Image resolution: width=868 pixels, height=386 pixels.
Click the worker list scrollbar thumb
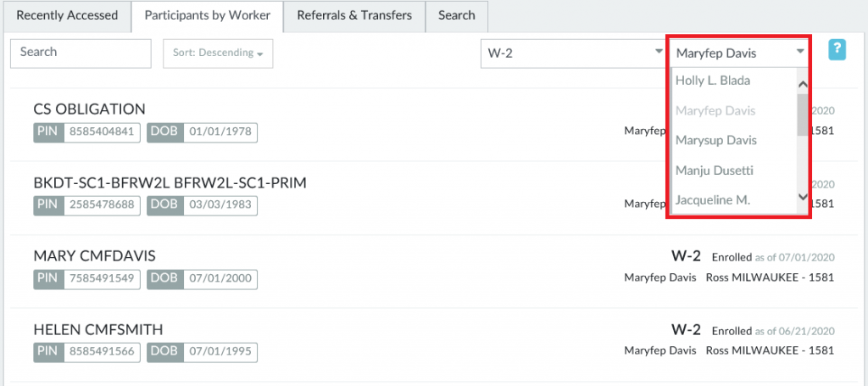click(803, 115)
